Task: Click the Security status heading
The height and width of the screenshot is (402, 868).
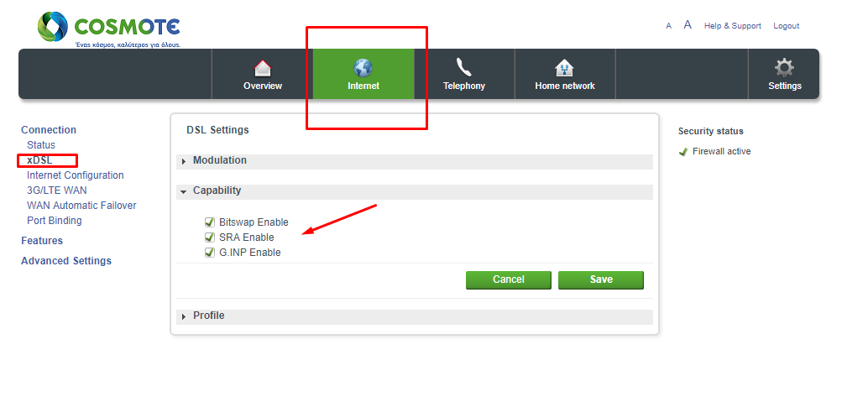Action: coord(711,131)
